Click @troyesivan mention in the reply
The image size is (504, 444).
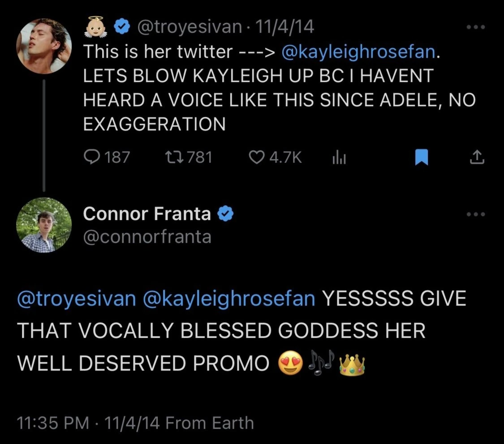click(76, 299)
